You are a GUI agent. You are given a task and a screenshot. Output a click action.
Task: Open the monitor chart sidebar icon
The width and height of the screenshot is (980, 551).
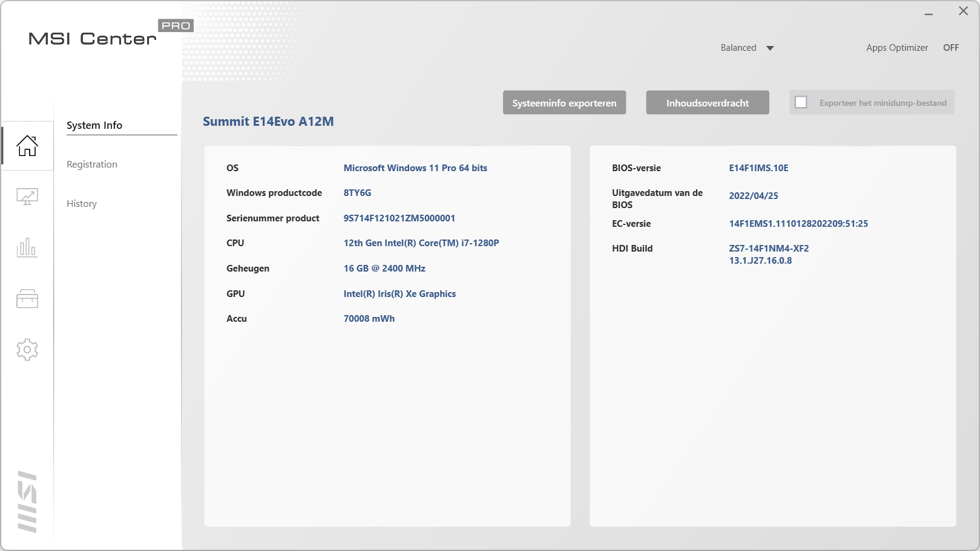point(27,197)
